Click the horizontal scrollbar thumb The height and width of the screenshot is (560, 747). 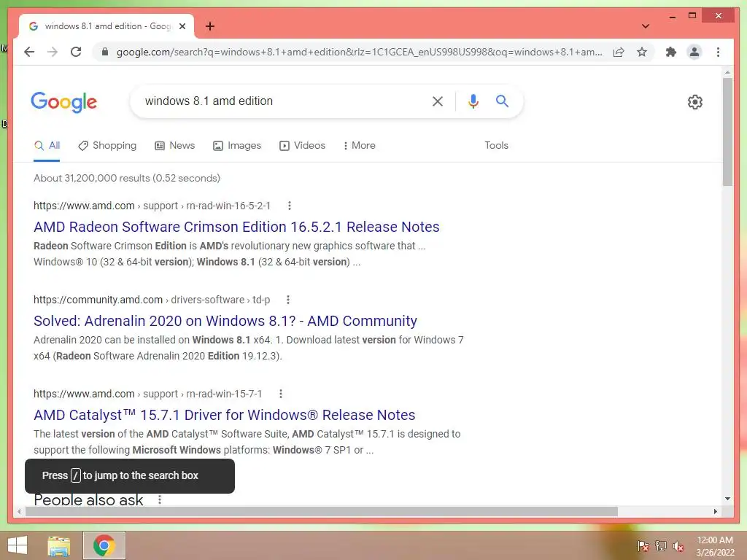tap(322, 511)
